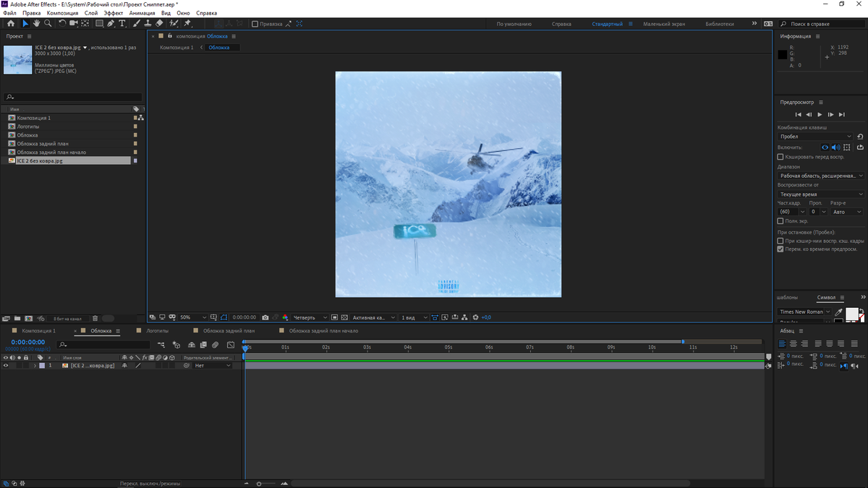Toggle mask and shape path visibility icon

(224, 317)
